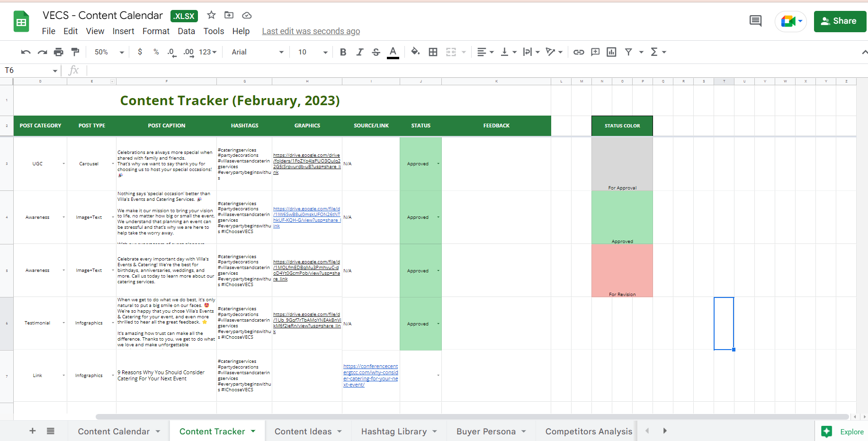This screenshot has width=868, height=441.
Task: Open horizontal align options
Action: coord(485,52)
